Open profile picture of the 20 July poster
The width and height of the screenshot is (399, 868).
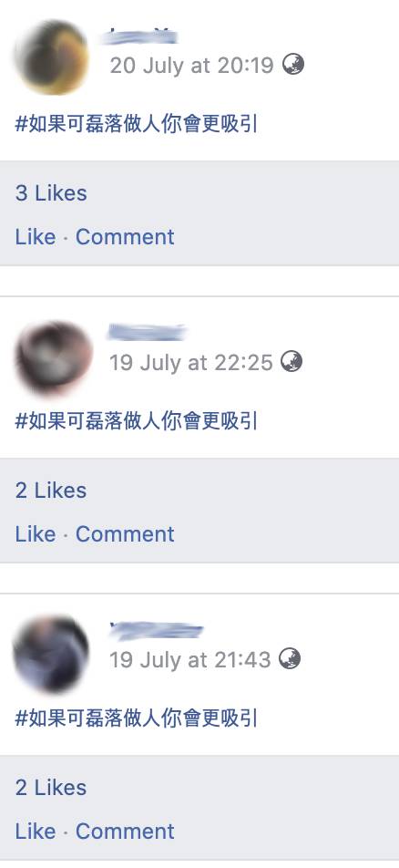[51, 57]
